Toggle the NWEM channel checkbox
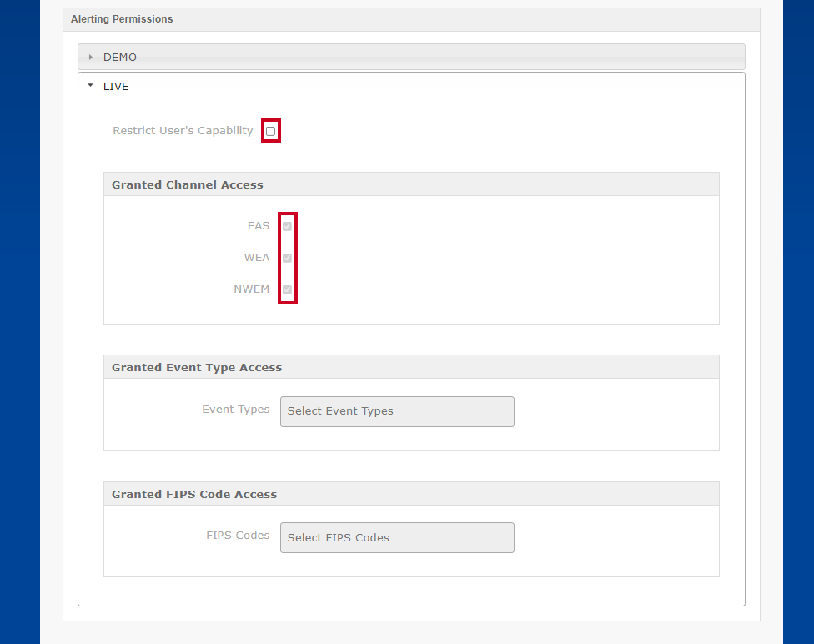This screenshot has height=644, width=814. click(x=287, y=289)
